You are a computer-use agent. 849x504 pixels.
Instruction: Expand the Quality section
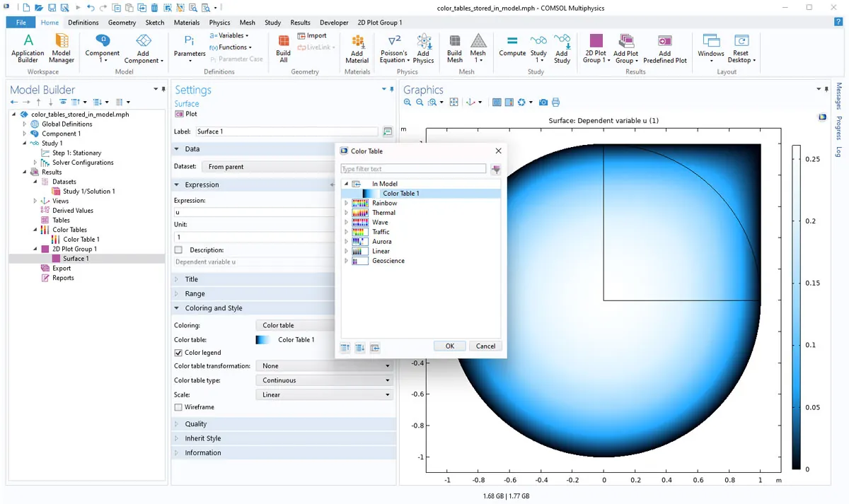(196, 424)
